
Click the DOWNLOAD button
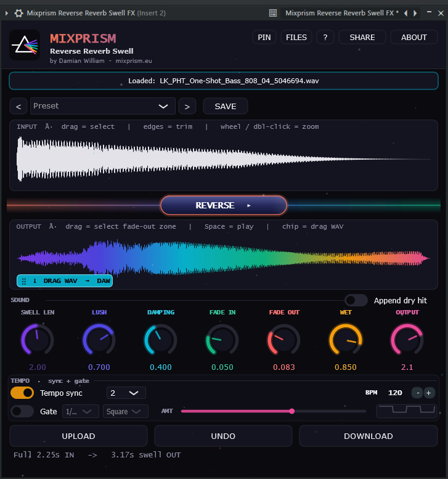(x=369, y=436)
